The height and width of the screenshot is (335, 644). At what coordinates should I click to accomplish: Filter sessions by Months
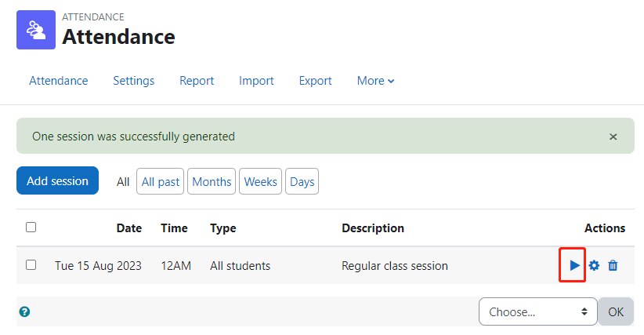pyautogui.click(x=212, y=181)
